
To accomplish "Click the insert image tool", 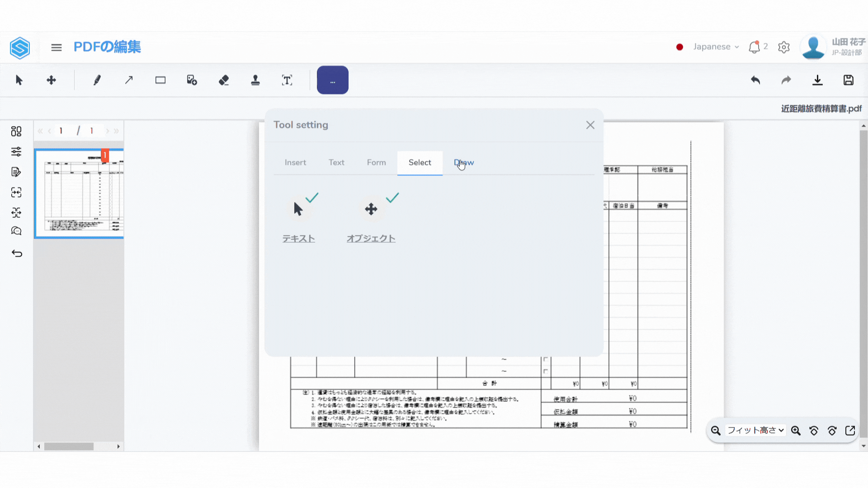I will tap(192, 80).
